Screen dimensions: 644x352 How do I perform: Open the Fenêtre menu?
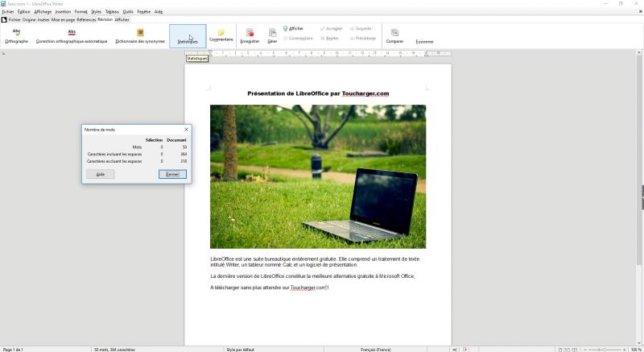coord(144,11)
